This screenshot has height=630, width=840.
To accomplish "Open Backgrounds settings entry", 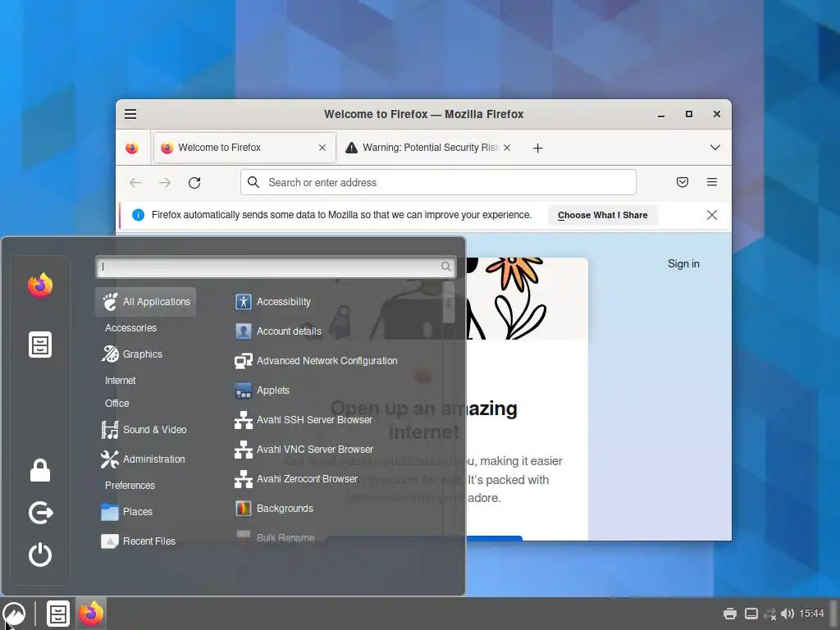I will (274, 508).
